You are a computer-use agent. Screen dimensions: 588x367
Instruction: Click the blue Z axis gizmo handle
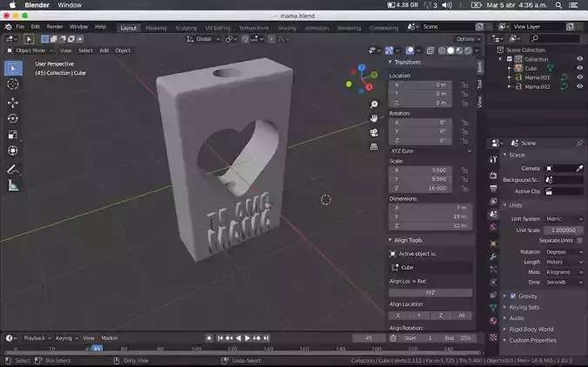tap(362, 68)
